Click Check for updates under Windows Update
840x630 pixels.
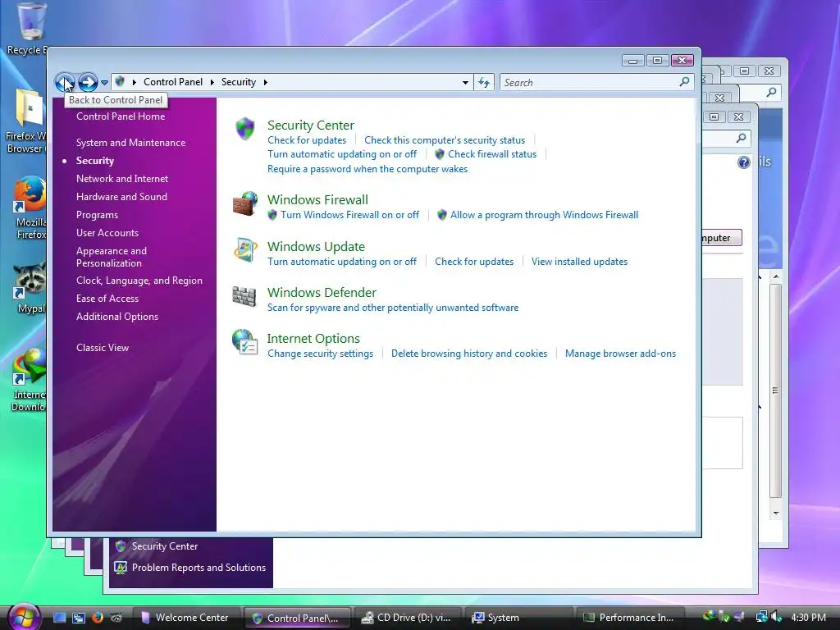point(474,262)
